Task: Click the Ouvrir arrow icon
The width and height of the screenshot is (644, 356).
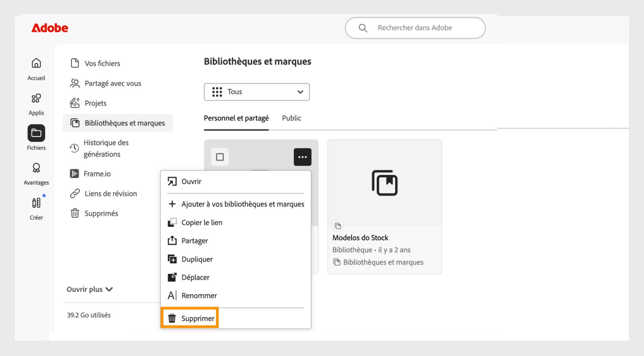Action: 172,182
